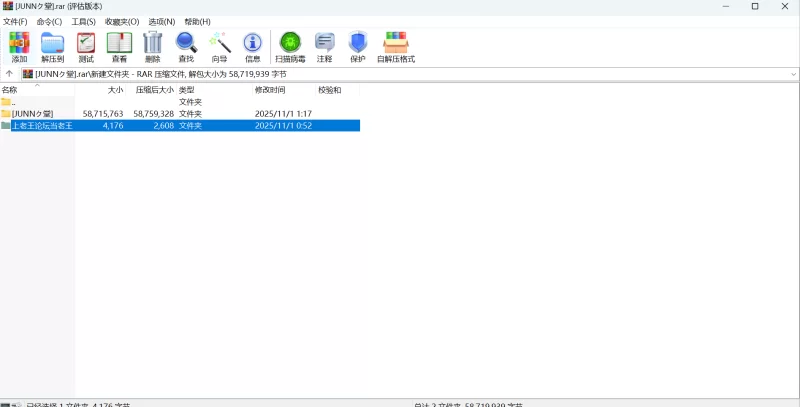Click the archive path address field
The image size is (800, 407).
click(x=411, y=74)
